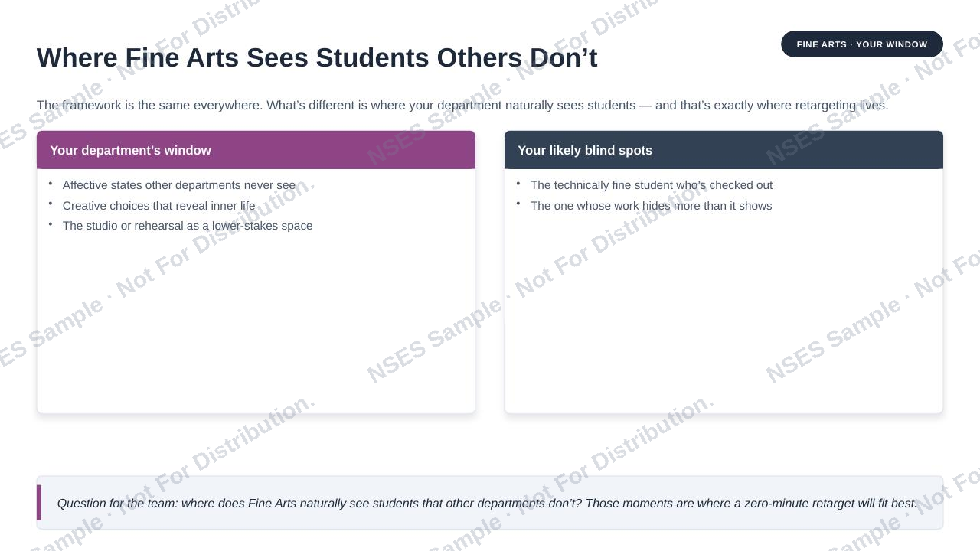Click the bullet dot before 'Creative choices'
This screenshot has height=551, width=980.
(x=51, y=204)
